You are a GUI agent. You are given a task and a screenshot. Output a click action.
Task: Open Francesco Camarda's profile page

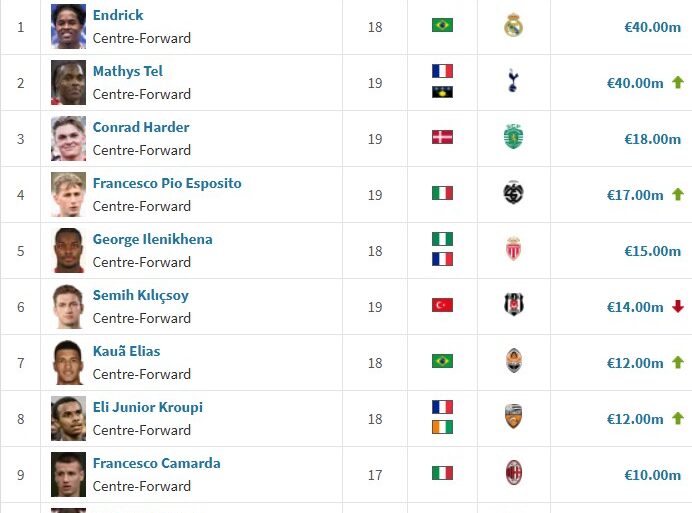[156, 463]
